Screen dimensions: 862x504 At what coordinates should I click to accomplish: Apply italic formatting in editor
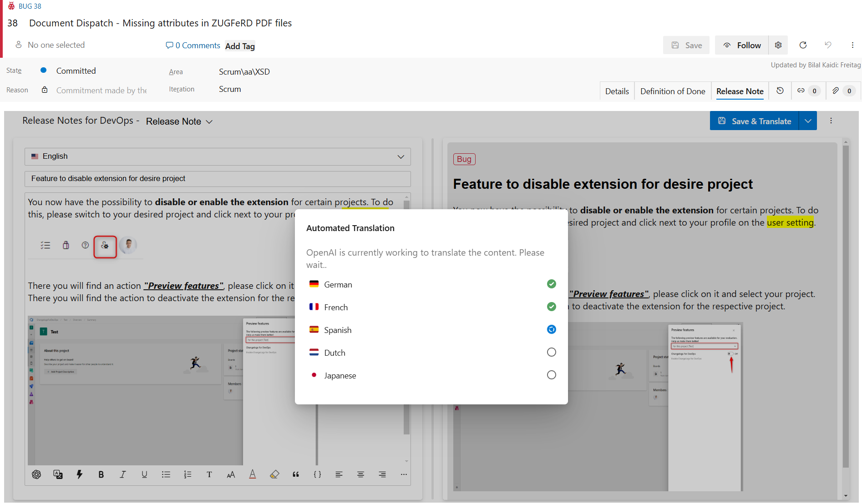point(122,474)
